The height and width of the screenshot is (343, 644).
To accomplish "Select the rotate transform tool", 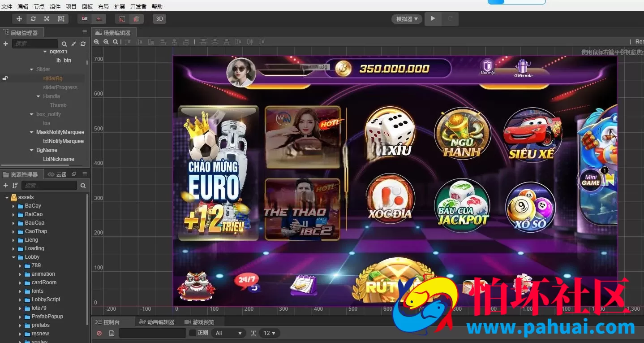I will point(33,19).
